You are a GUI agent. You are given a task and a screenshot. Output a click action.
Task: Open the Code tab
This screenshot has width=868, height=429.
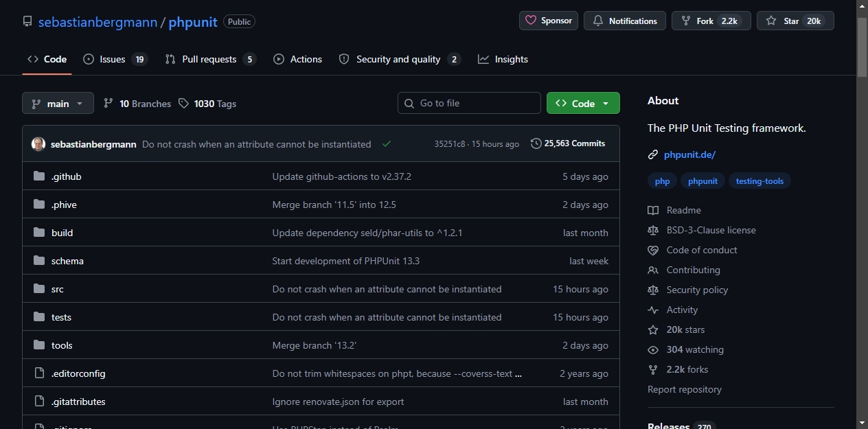coord(47,59)
